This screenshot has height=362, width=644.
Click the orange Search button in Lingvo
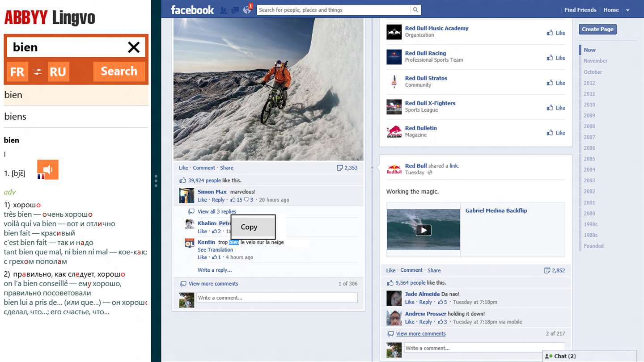(x=119, y=72)
